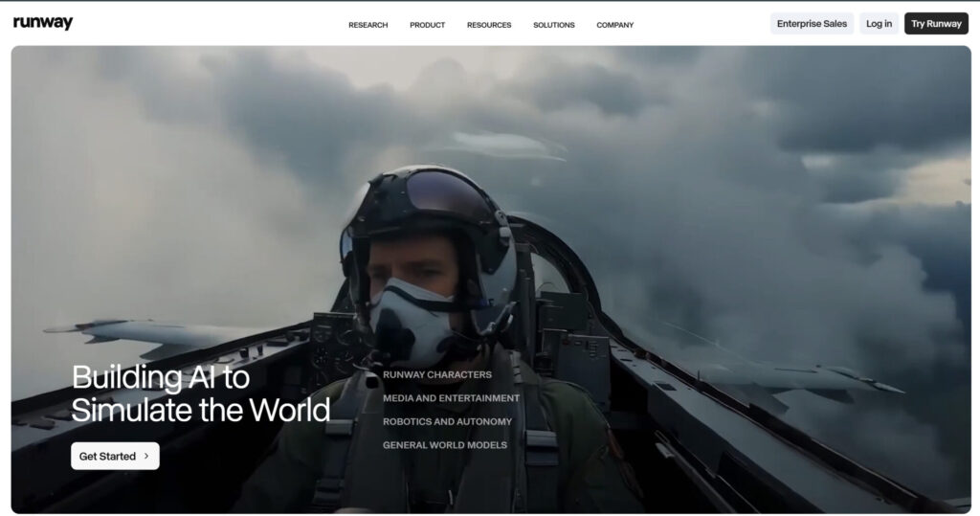The image size is (980, 516).
Task: Click the pilot's oxygen mask in the video
Action: [x=412, y=321]
